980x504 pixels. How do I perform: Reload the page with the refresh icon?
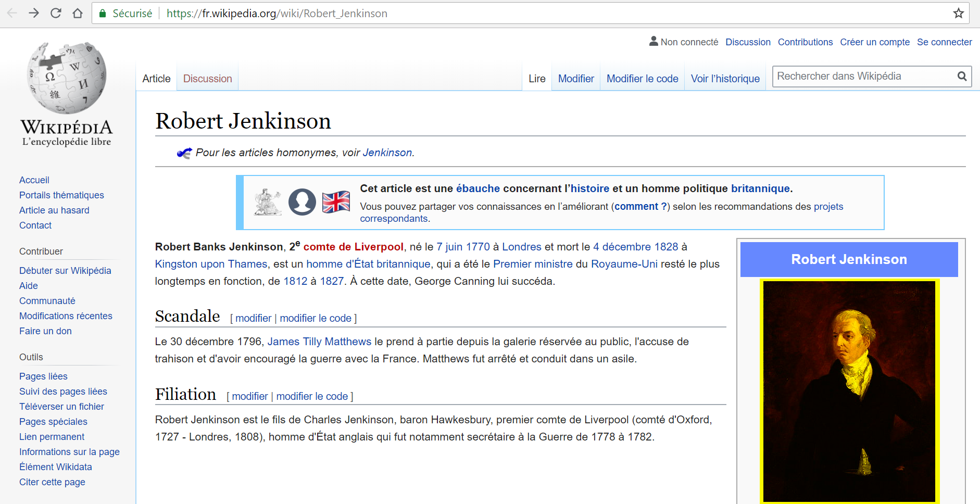click(56, 13)
